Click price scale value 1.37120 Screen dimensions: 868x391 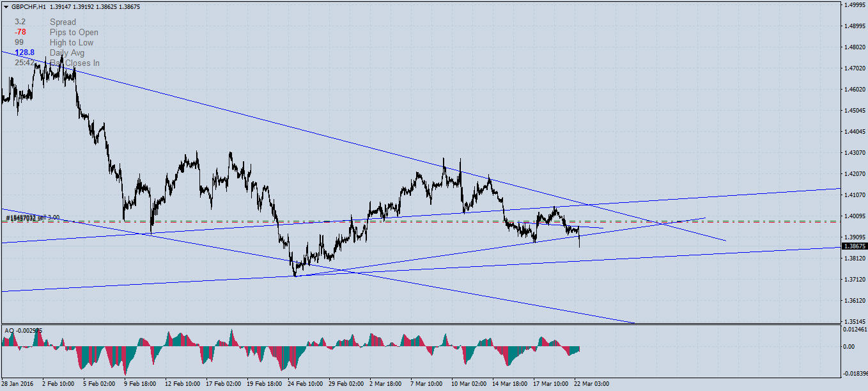click(855, 280)
